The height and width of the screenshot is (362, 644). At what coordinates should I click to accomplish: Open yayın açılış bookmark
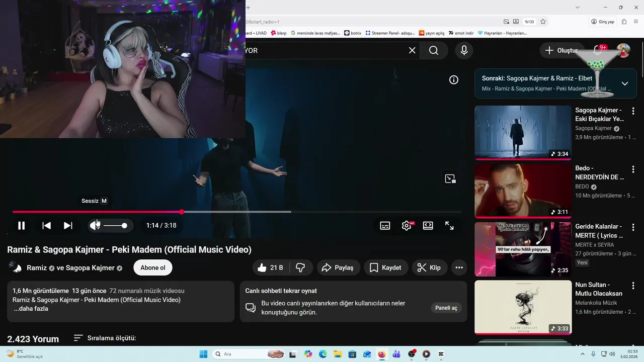[x=432, y=33]
